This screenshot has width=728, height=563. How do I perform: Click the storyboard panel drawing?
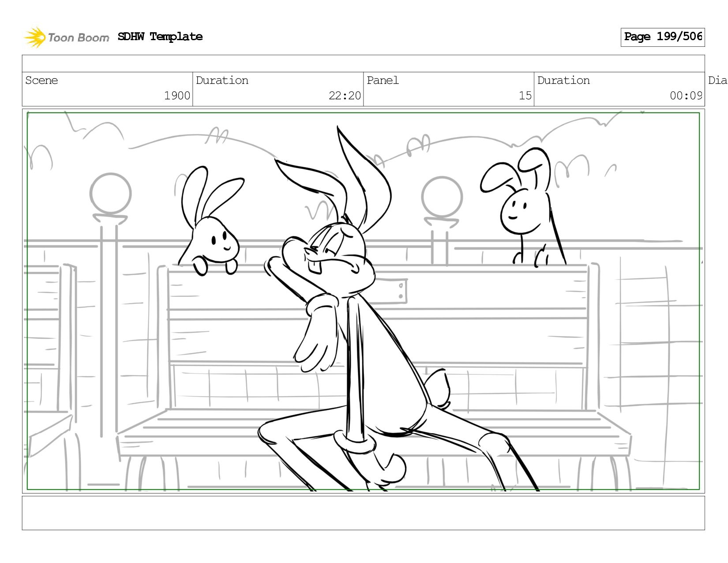pyautogui.click(x=363, y=301)
